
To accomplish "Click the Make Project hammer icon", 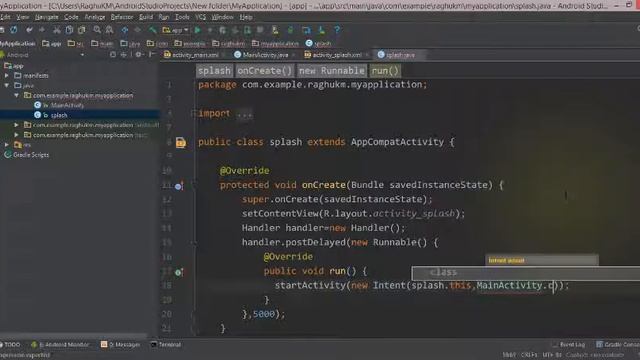I will point(152,30).
